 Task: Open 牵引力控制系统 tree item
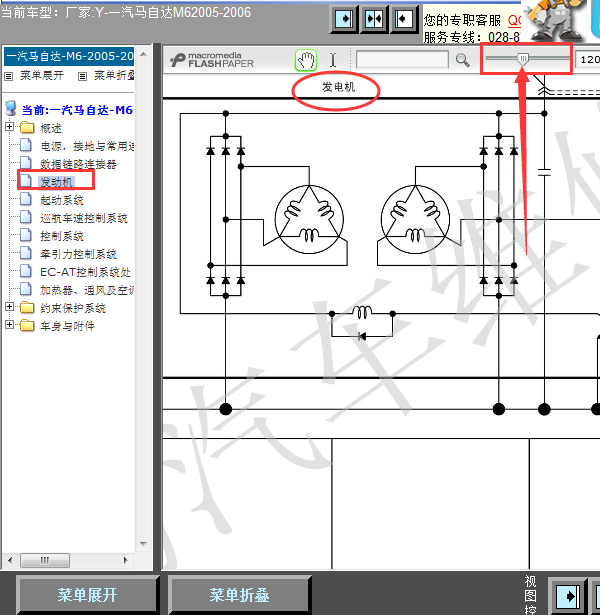[78, 254]
